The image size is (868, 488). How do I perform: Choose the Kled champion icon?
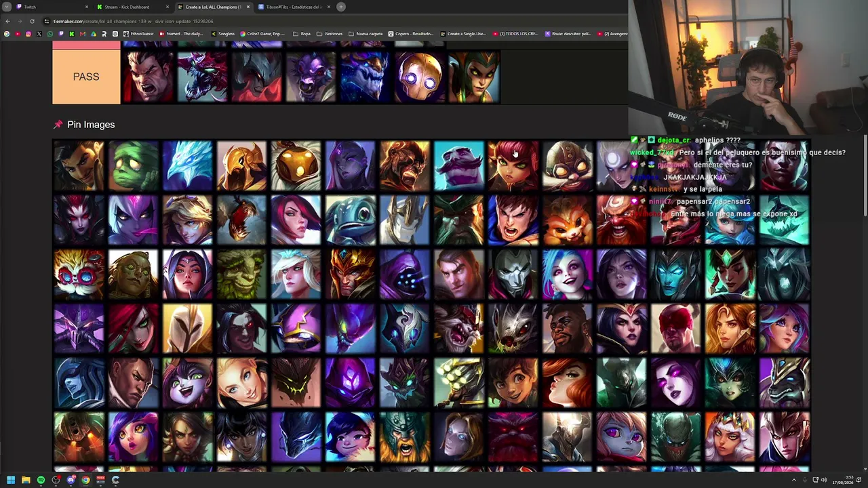pyautogui.click(x=459, y=328)
